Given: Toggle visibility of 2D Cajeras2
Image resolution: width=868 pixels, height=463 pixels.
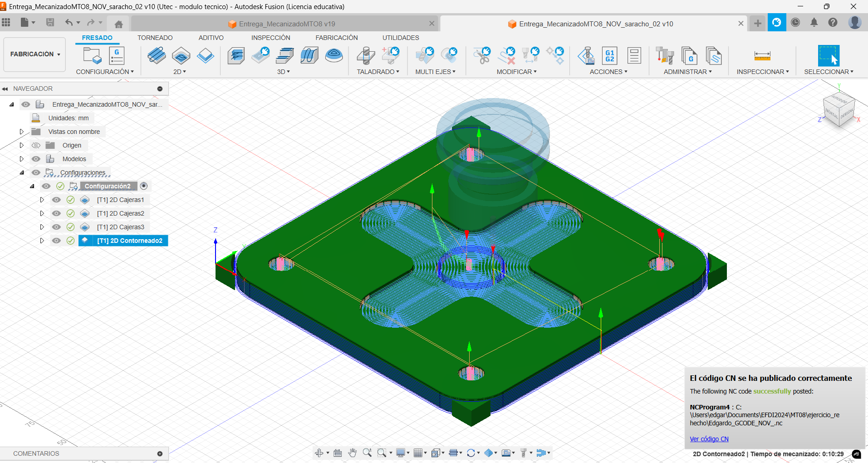Looking at the screenshot, I should [x=56, y=213].
